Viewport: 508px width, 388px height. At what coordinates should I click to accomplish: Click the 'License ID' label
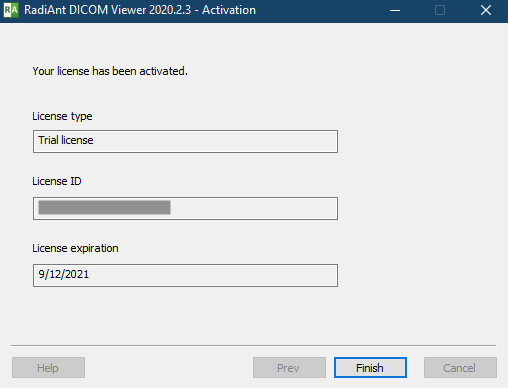click(x=57, y=181)
